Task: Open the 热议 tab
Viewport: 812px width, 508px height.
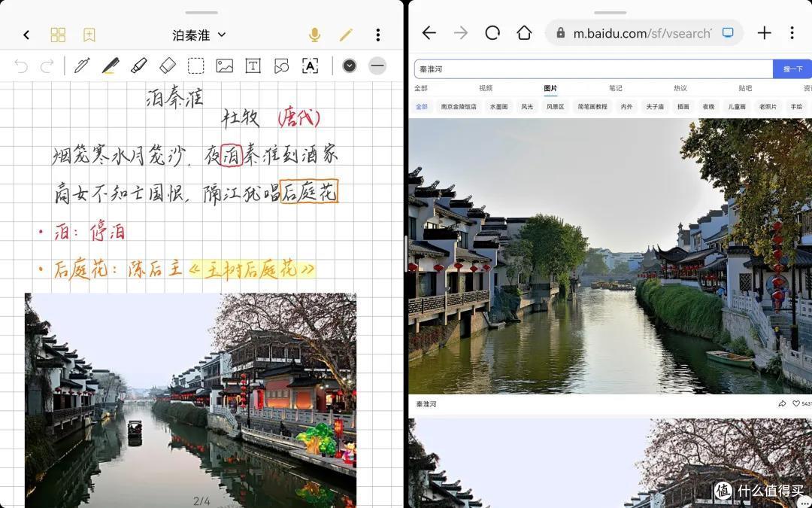Action: tap(680, 88)
